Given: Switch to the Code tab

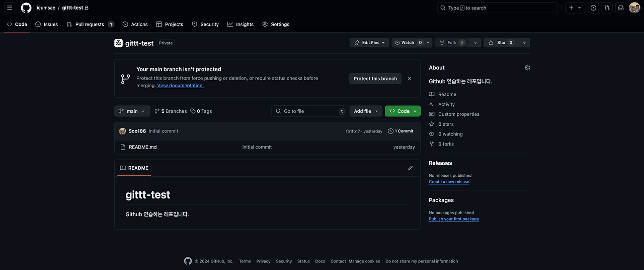Looking at the screenshot, I should 17,24.
